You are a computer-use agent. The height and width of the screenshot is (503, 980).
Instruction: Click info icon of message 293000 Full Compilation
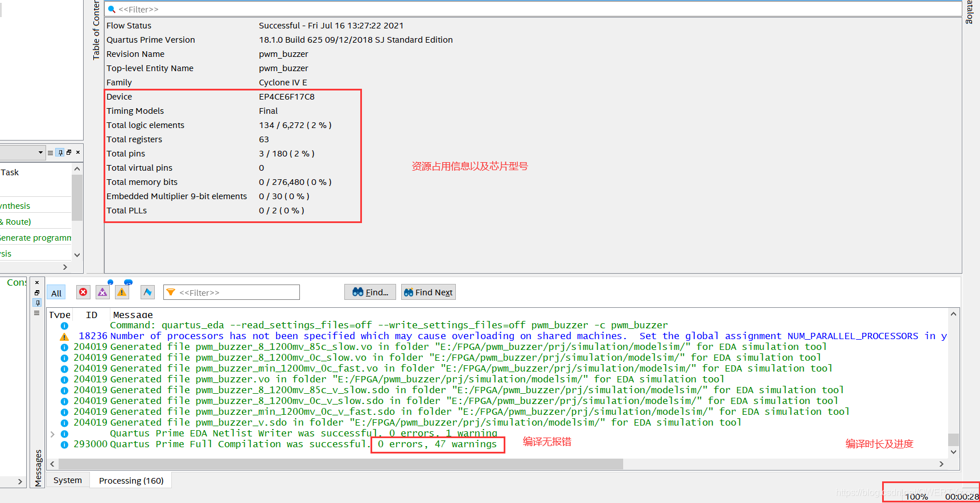tap(64, 444)
